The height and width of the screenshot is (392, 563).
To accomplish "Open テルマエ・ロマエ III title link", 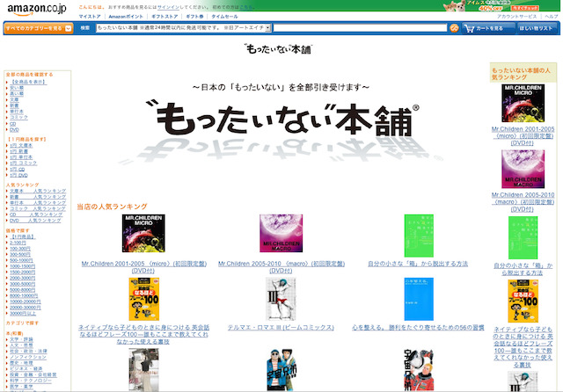I will [281, 328].
